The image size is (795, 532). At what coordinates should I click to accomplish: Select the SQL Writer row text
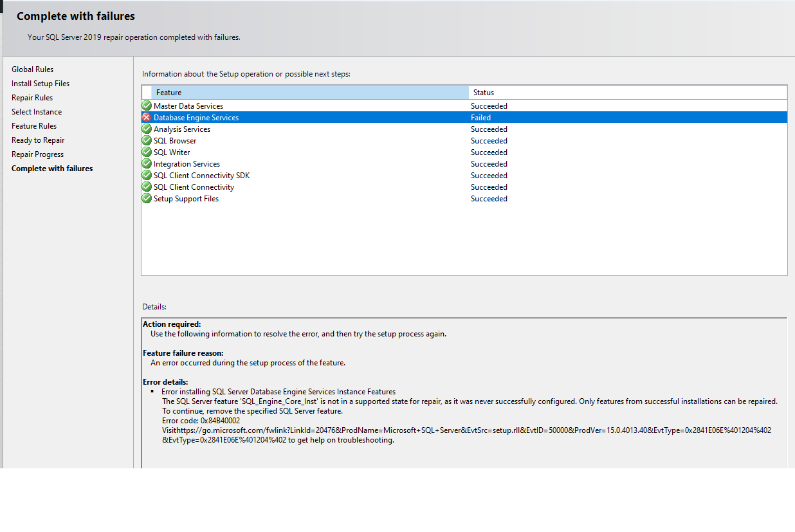point(172,152)
